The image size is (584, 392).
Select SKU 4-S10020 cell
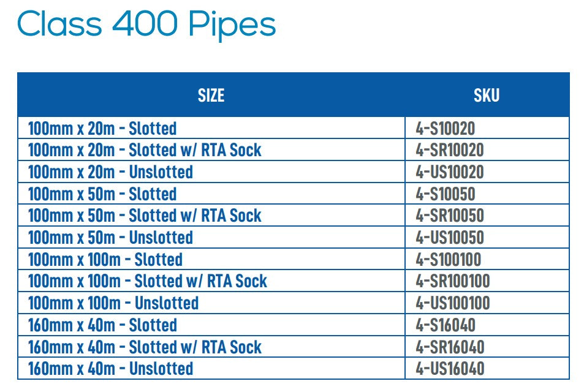(446, 129)
